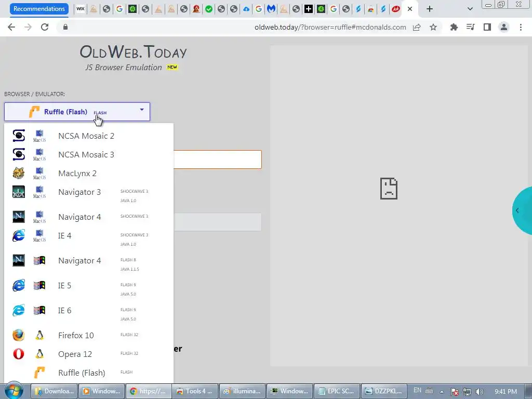Open taskbar Window... with green icon
Viewport: 532px width, 399px height.
(x=289, y=391)
